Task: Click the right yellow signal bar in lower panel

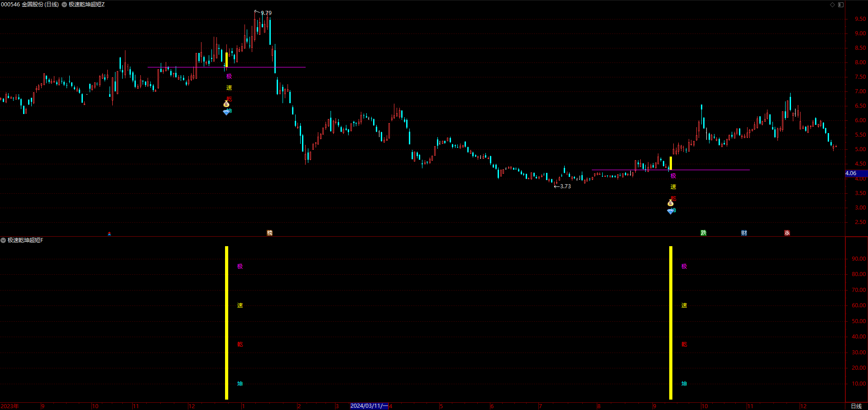Action: coord(671,323)
